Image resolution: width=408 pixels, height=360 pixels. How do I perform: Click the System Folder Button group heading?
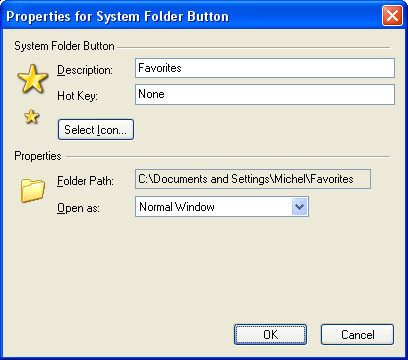point(64,46)
